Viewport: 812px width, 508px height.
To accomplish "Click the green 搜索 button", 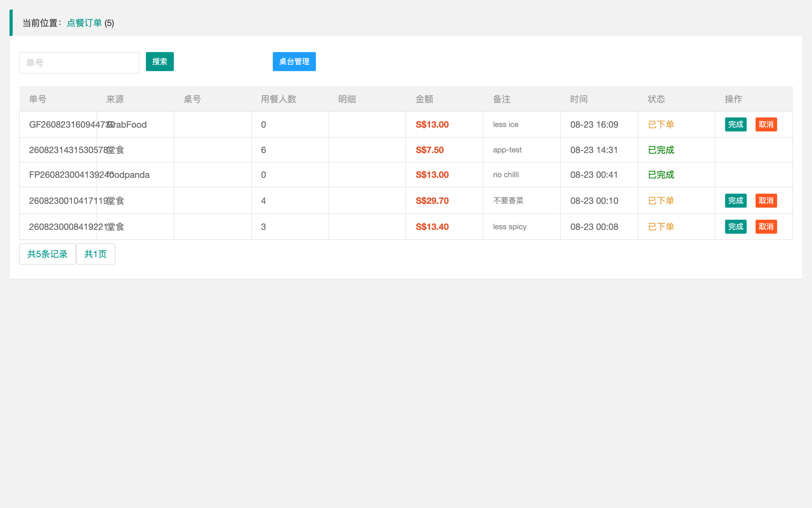I will pyautogui.click(x=160, y=62).
